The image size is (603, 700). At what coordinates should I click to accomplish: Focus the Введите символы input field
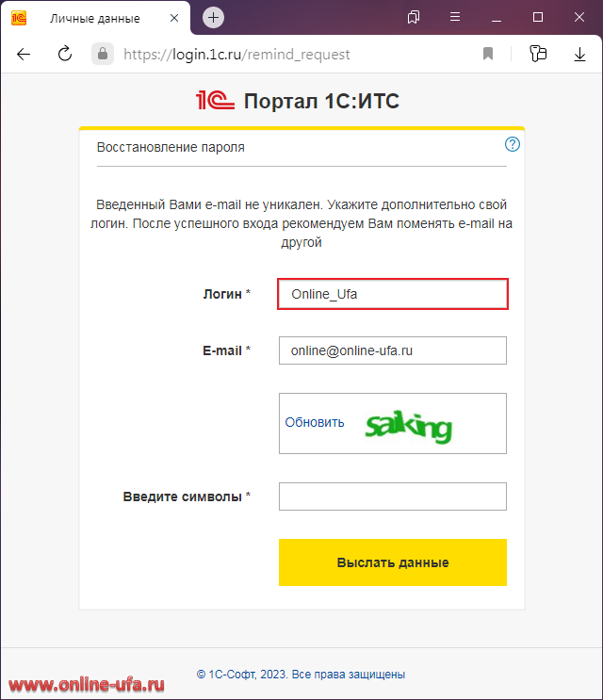393,497
